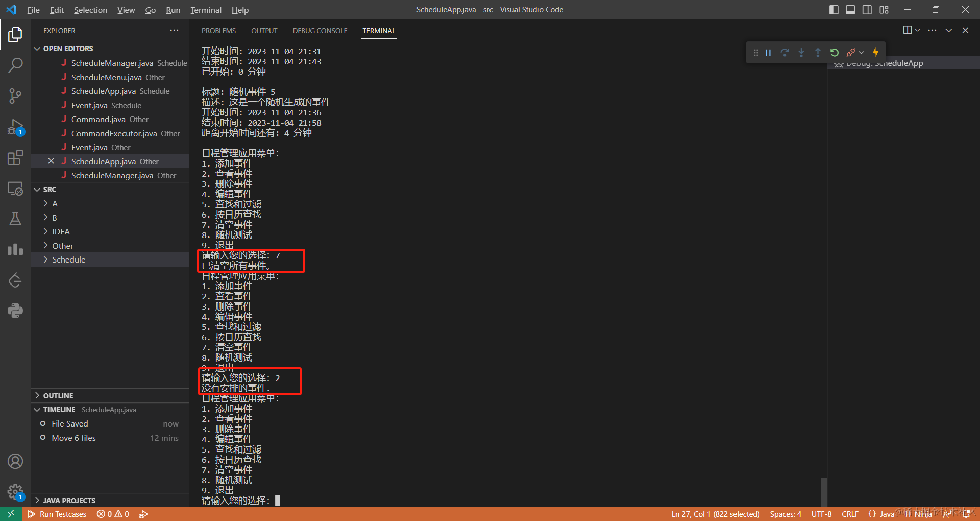Viewport: 980px width, 521px height.
Task: Open the Terminal menu
Action: click(206, 10)
